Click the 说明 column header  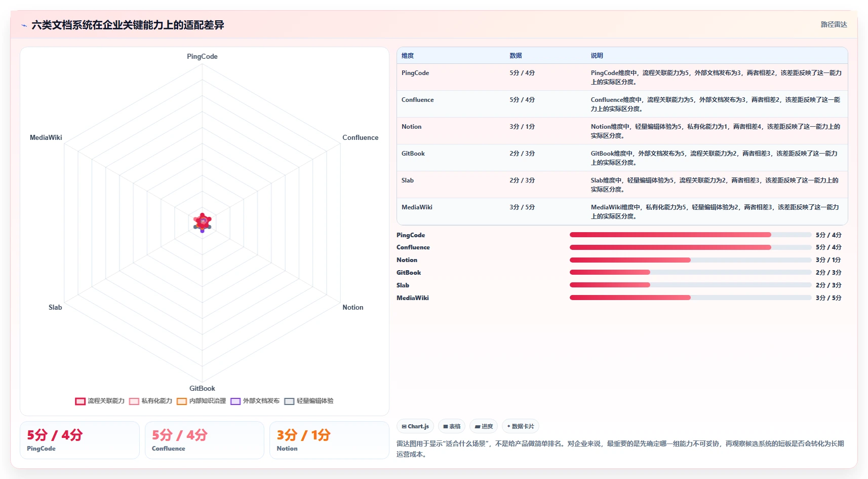597,56
